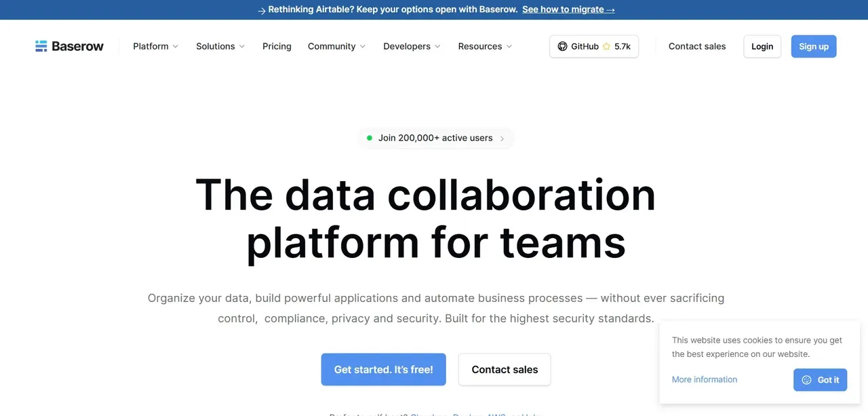This screenshot has height=416, width=868.
Task: Click the Baserow logo
Action: [x=69, y=46]
